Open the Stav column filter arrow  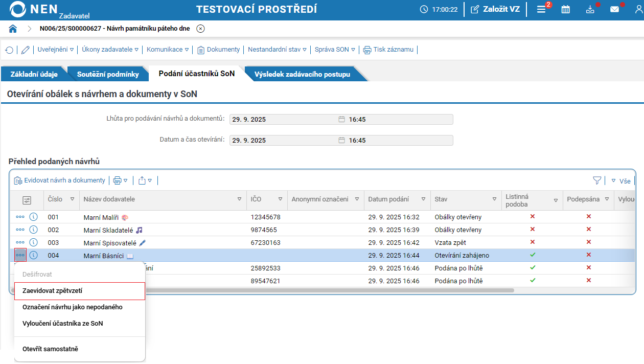click(x=494, y=199)
